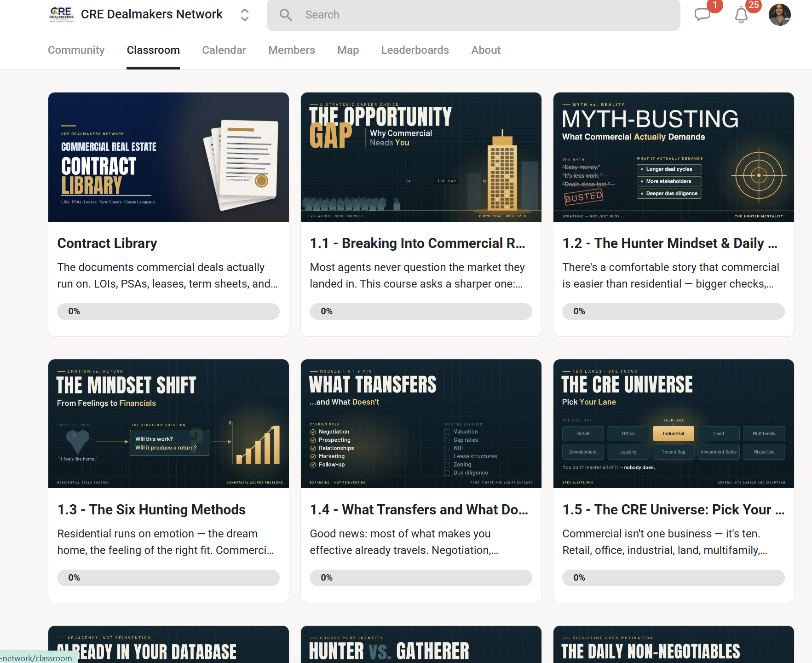Click the Contract Library 0% progress bar
The height and width of the screenshot is (663, 812).
coord(168,311)
